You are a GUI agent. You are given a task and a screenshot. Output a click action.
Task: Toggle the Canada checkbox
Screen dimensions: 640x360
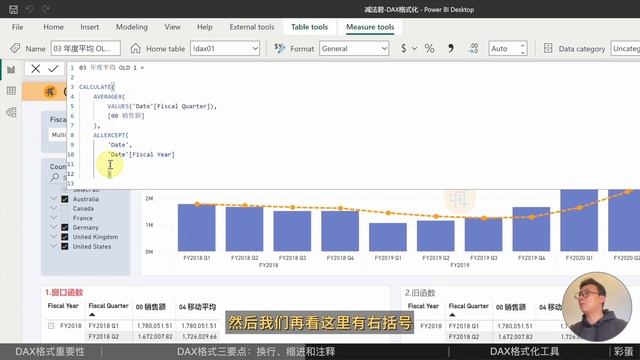(x=64, y=209)
